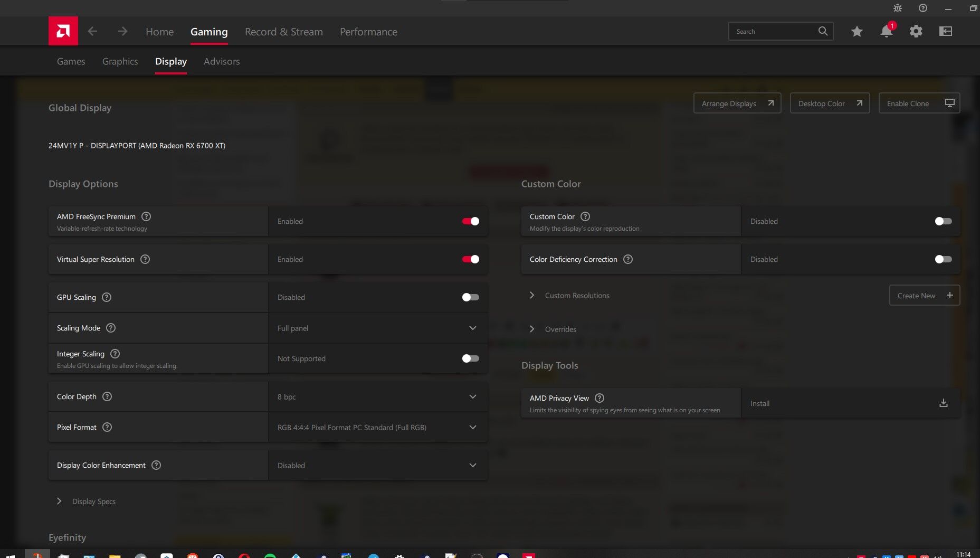Image resolution: width=980 pixels, height=558 pixels.
Task: Show help for GPU Scaling
Action: click(107, 297)
